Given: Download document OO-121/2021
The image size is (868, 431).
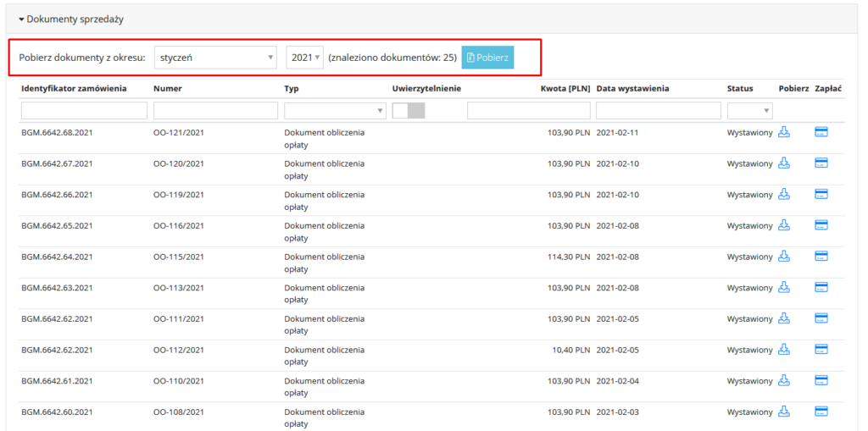Looking at the screenshot, I should click(x=784, y=132).
